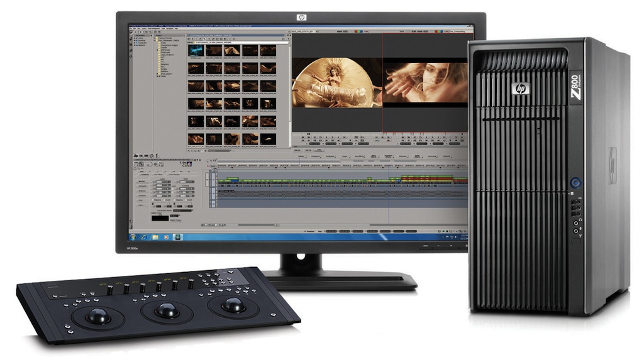This screenshot has width=644, height=360.
Task: Select the Scripts folder in project tree
Action: click(x=164, y=69)
